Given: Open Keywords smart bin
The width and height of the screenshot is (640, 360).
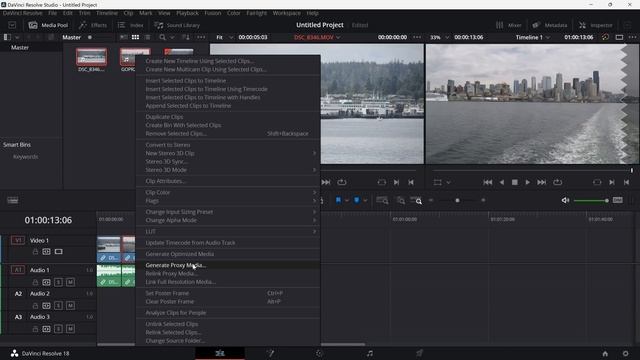Looking at the screenshot, I should pos(25,157).
